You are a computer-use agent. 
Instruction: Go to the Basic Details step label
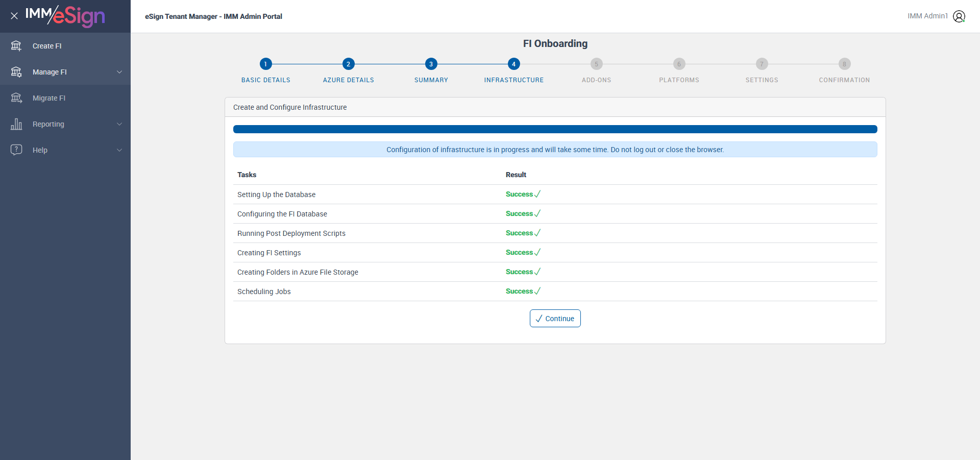point(266,80)
